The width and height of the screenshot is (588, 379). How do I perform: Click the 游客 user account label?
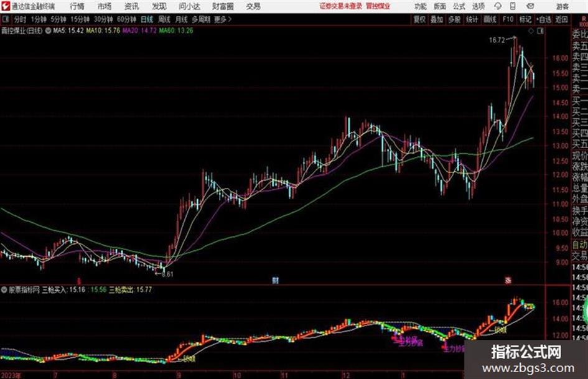pyautogui.click(x=562, y=6)
